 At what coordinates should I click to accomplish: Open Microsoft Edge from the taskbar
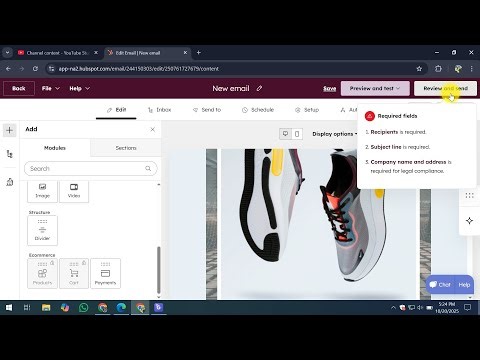[x=121, y=308]
